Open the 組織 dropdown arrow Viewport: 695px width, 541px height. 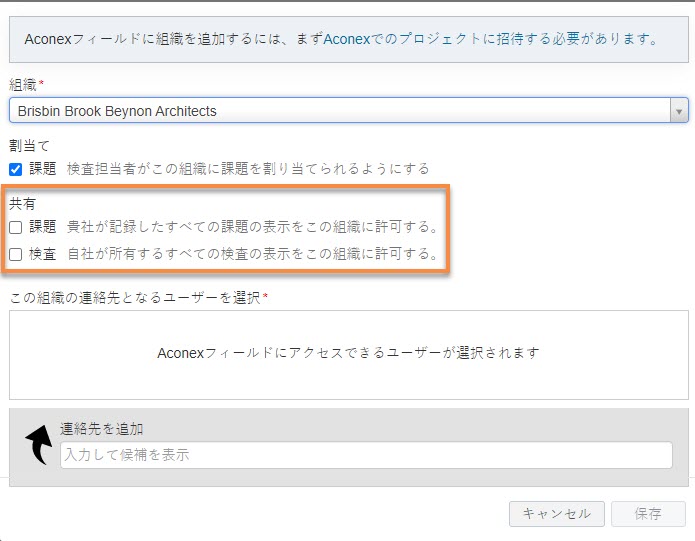pos(679,111)
